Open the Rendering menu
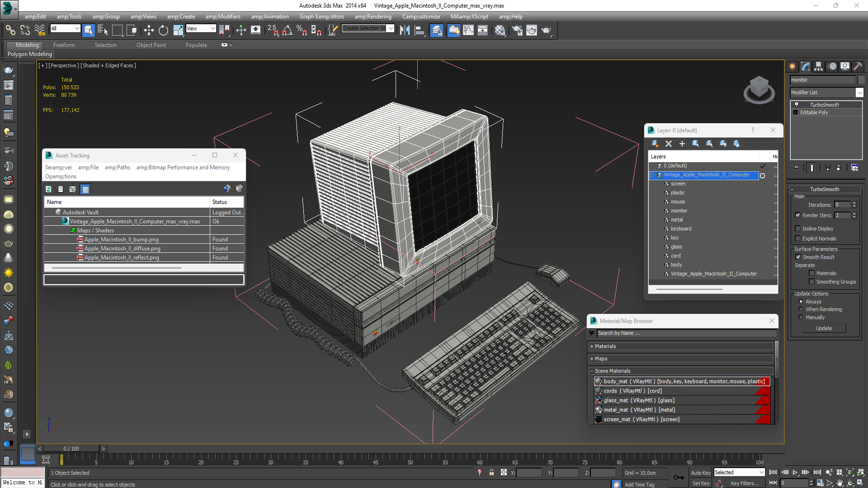This screenshot has height=488, width=868. pyautogui.click(x=373, y=17)
